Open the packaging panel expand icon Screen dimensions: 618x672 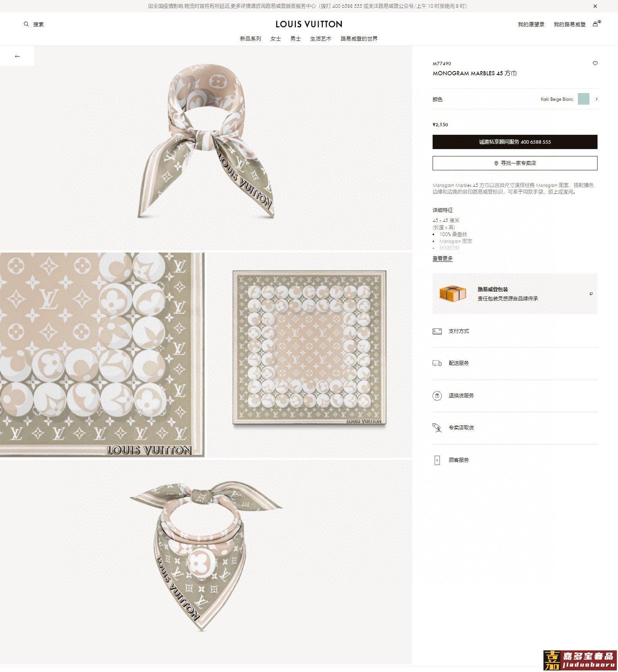coord(591,294)
